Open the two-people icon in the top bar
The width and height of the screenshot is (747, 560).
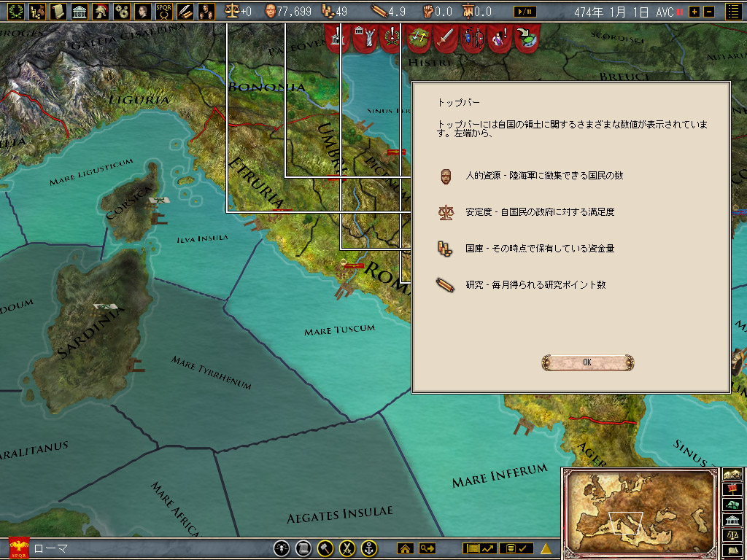(x=206, y=12)
